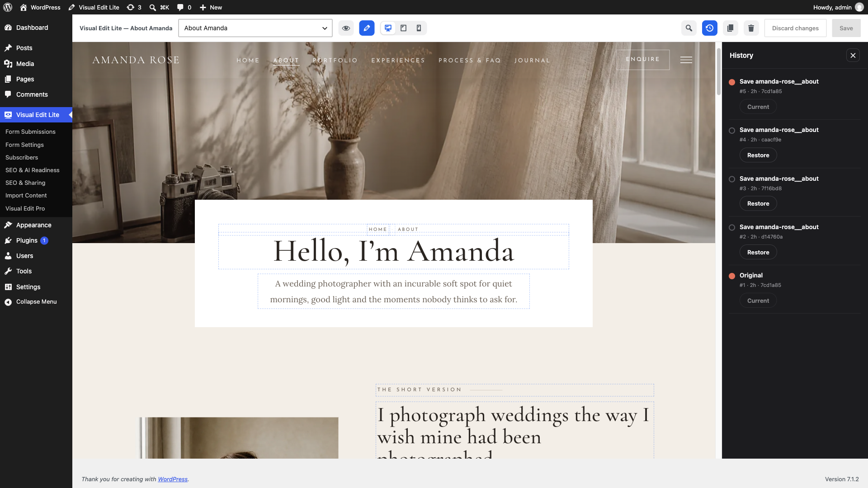868x488 pixels.
Task: Open Media library in sidebar
Action: (36, 64)
